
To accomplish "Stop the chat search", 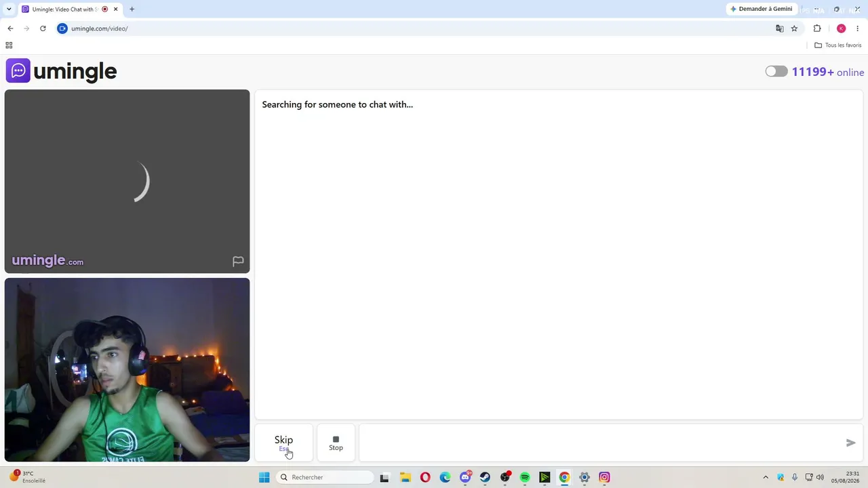I will [x=336, y=443].
